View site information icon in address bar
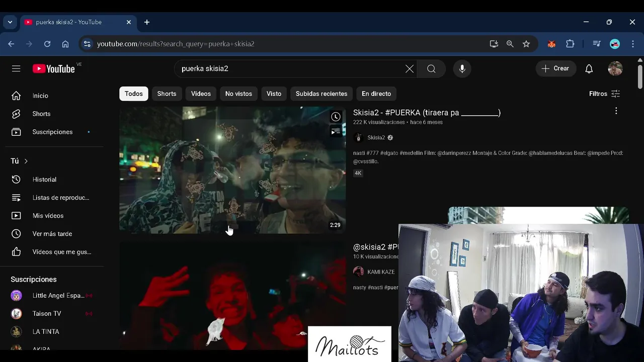Image resolution: width=644 pixels, height=362 pixels. [x=87, y=44]
